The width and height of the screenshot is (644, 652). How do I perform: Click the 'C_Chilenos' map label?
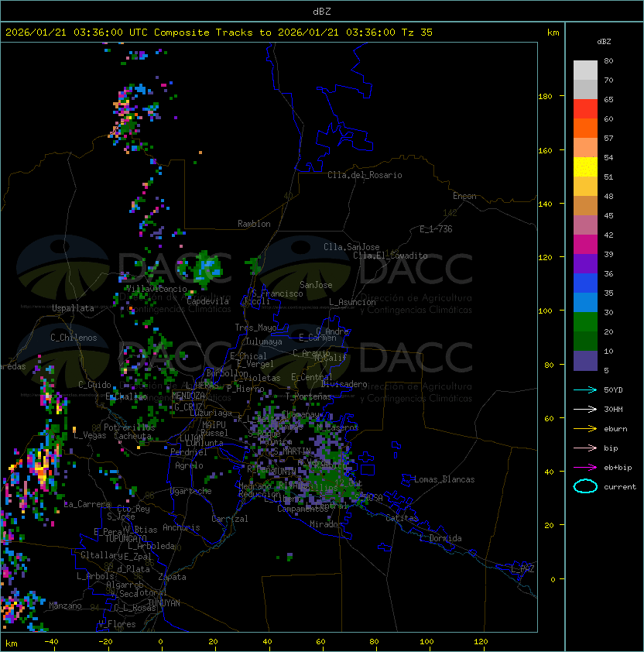[74, 337]
